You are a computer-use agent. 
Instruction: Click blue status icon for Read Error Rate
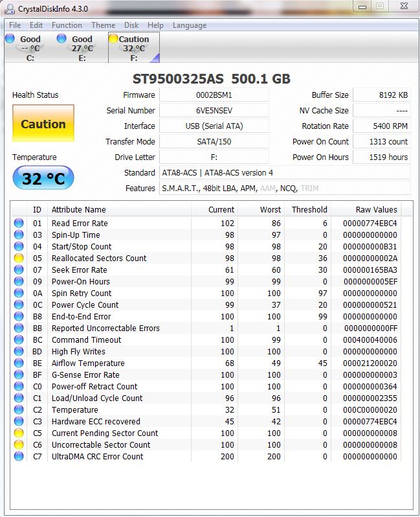pos(19,223)
